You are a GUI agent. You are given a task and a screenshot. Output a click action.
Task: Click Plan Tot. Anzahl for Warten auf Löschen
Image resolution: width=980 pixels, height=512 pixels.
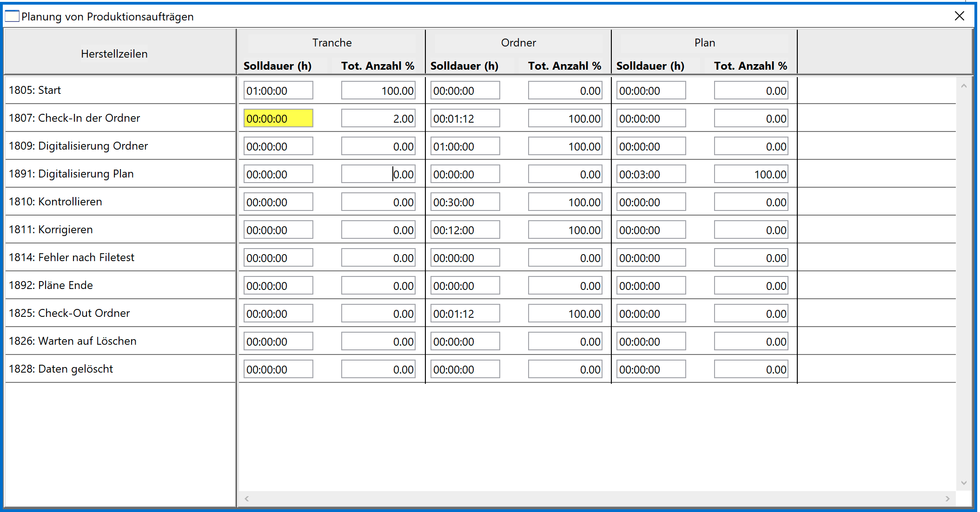(x=751, y=341)
